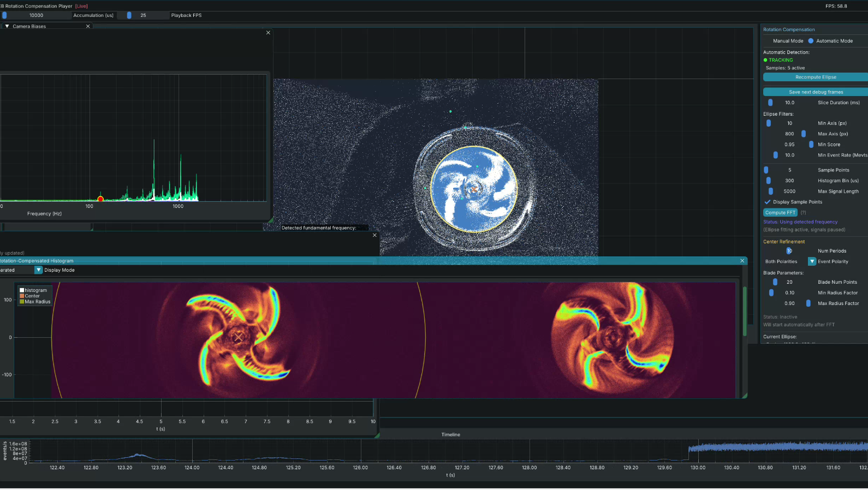The height and width of the screenshot is (490, 868).
Task: Close the Rotation-Compensated Histogram window
Action: point(742,261)
